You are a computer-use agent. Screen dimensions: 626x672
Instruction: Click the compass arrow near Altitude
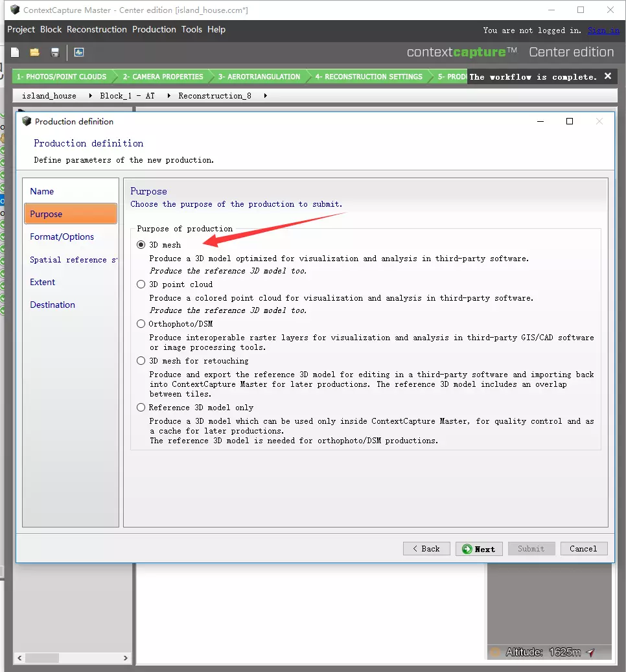click(x=591, y=653)
